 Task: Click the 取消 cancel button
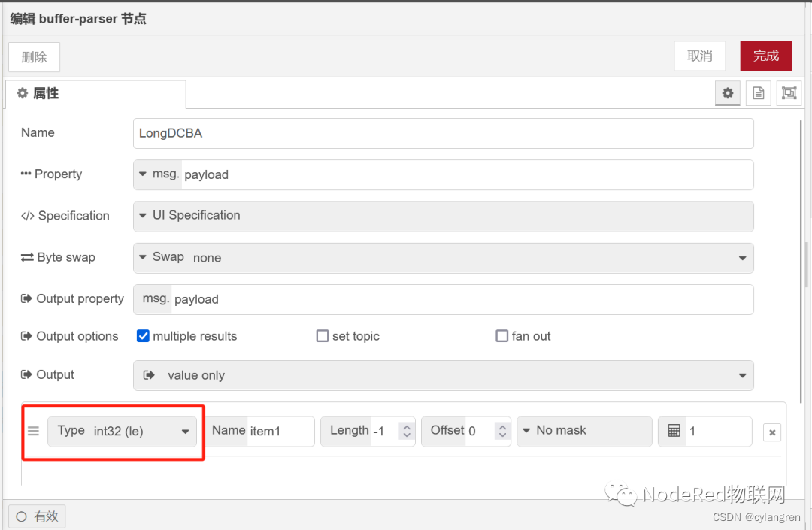coord(700,56)
